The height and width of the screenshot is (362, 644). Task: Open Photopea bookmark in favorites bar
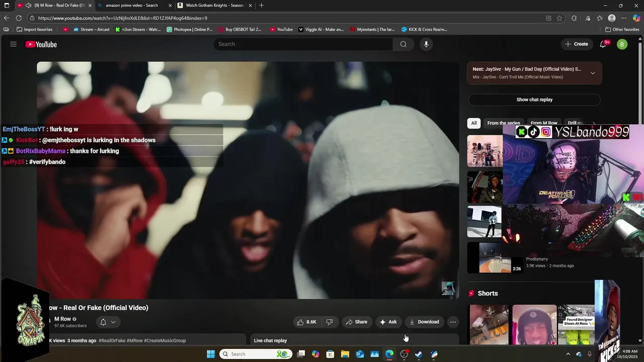(x=189, y=29)
